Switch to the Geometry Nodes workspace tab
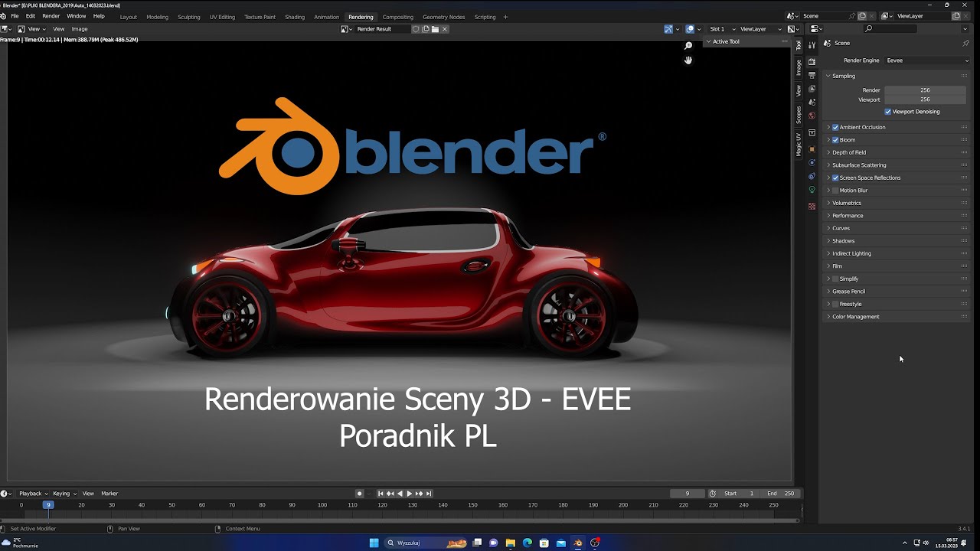The height and width of the screenshot is (551, 980). click(443, 17)
